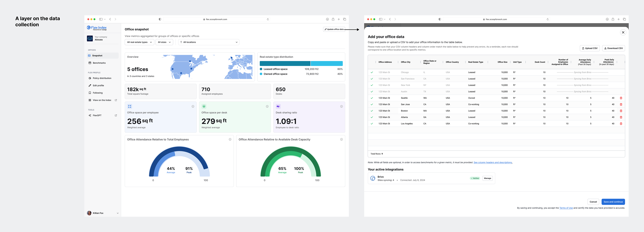The width and height of the screenshot is (644, 232).
Task: Delete the Seattle office row
Action: click(621, 98)
